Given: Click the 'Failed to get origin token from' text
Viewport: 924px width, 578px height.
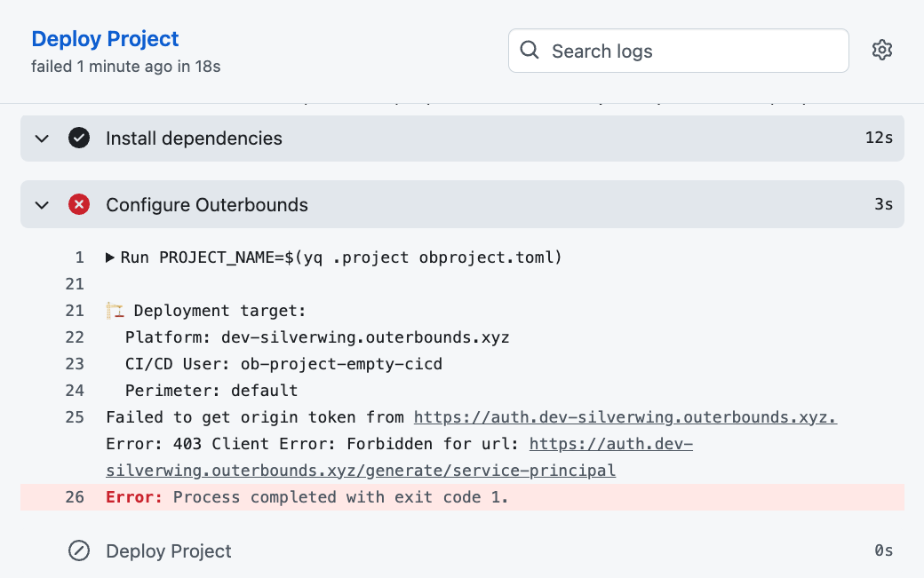Looking at the screenshot, I should 255,417.
